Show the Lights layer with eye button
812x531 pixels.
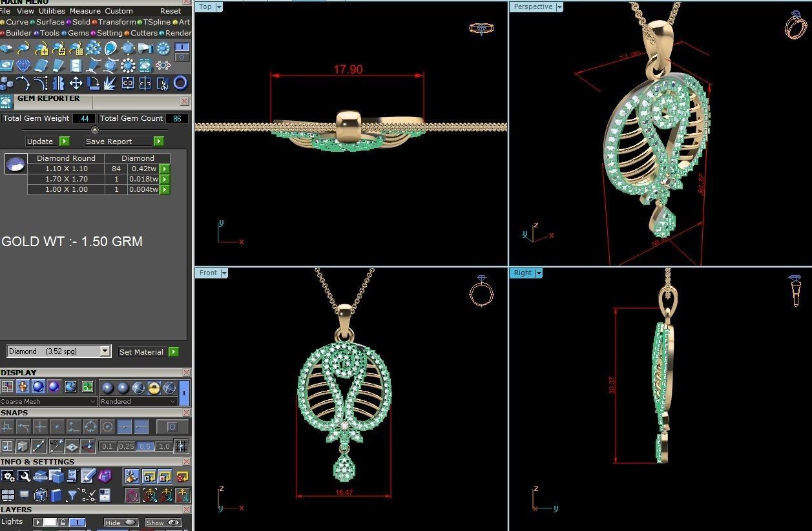coord(163,523)
